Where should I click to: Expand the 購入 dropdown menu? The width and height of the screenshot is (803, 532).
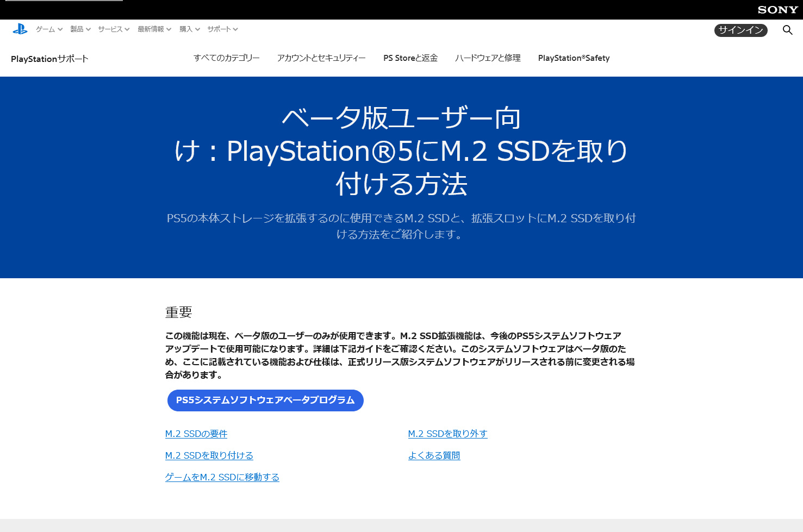point(190,29)
